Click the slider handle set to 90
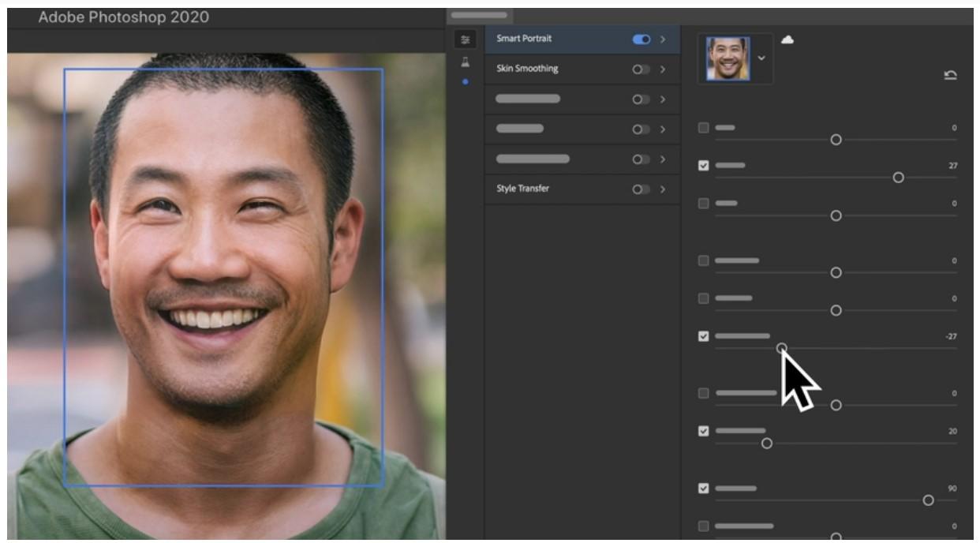Viewport: 980px width, 543px height. point(928,500)
